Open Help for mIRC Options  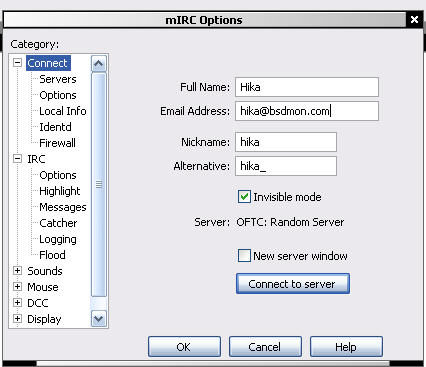[346, 347]
